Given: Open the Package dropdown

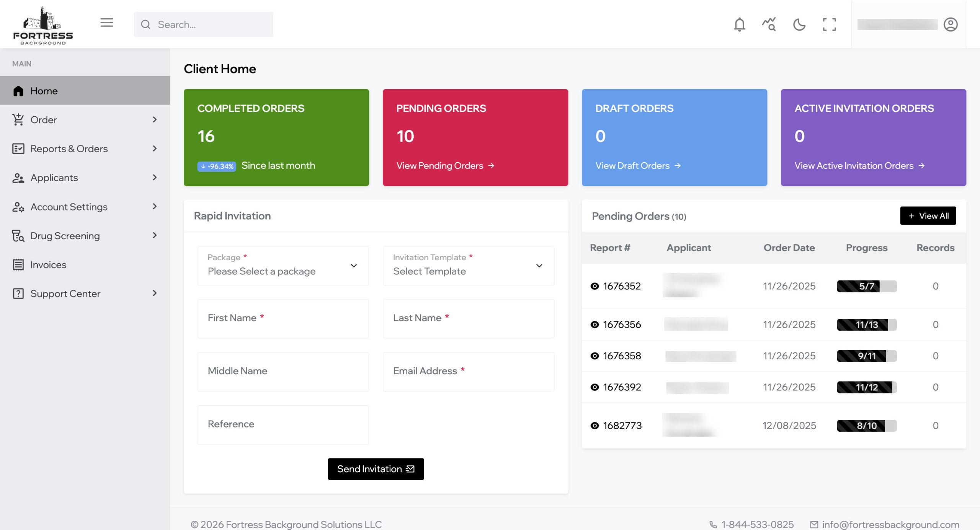Looking at the screenshot, I should coord(283,266).
